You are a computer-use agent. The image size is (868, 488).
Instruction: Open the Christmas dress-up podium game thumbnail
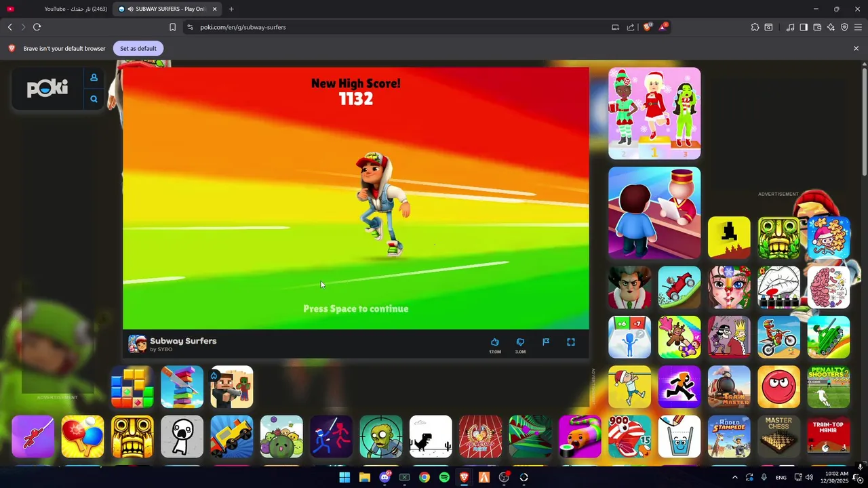point(654,113)
